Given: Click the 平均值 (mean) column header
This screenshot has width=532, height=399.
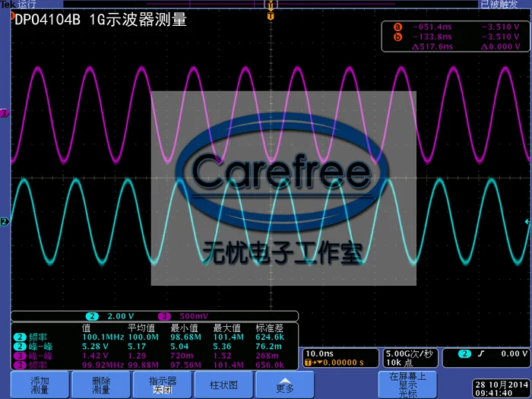Looking at the screenshot, I should [141, 328].
